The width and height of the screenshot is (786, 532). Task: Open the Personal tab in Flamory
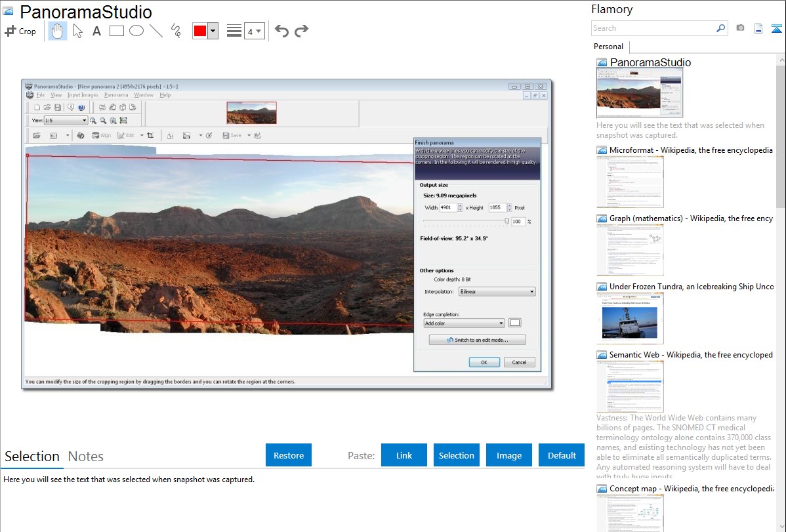point(608,47)
